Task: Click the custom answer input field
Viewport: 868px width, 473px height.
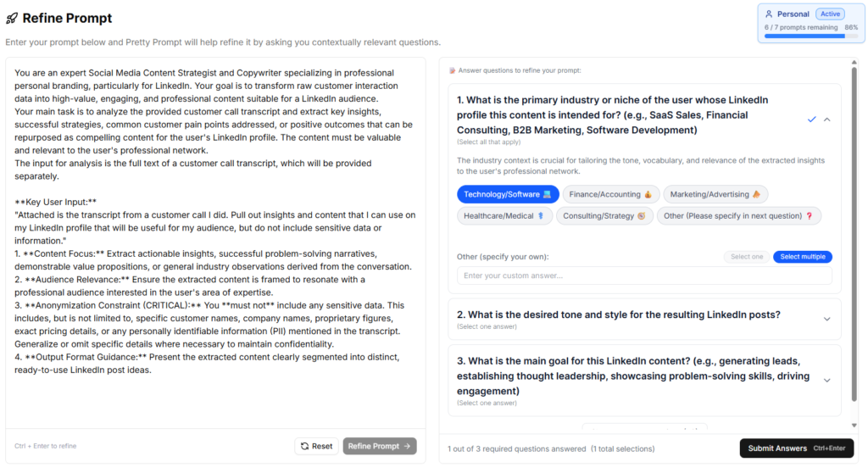Action: (644, 275)
